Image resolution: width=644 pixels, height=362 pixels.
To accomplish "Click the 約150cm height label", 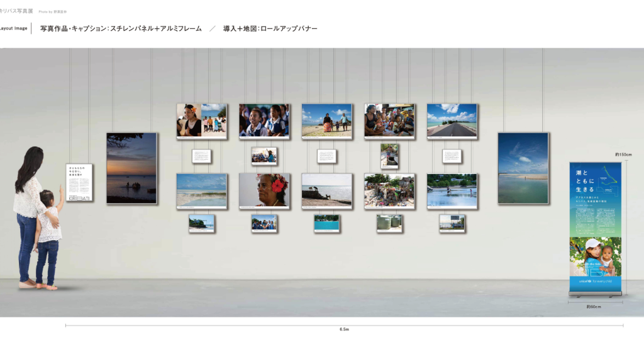I will coord(623,154).
